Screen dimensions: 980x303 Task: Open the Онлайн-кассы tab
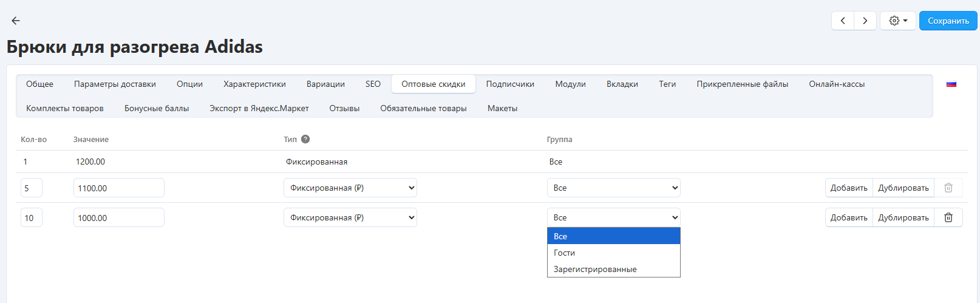coord(837,84)
